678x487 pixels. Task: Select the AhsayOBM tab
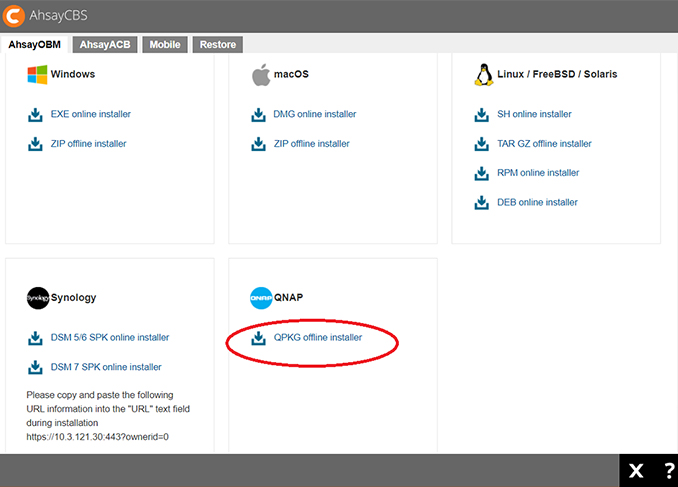pos(36,45)
